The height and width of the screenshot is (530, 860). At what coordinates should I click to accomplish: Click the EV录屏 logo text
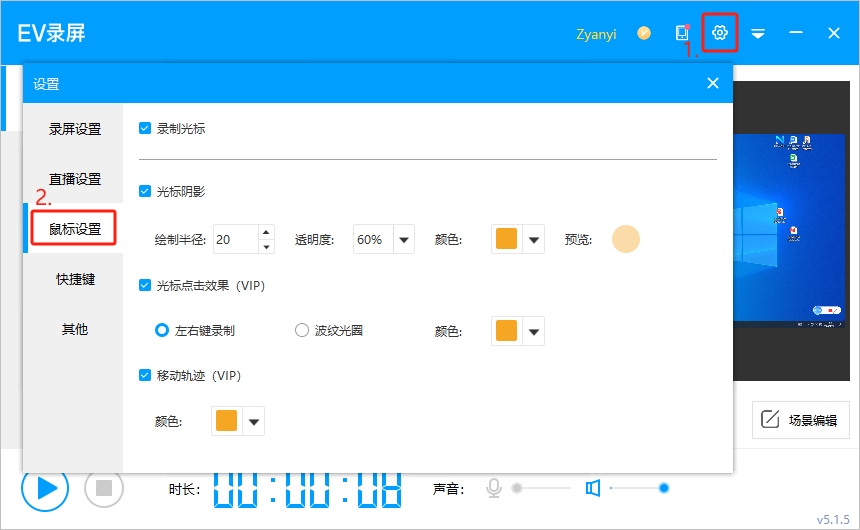(x=52, y=33)
